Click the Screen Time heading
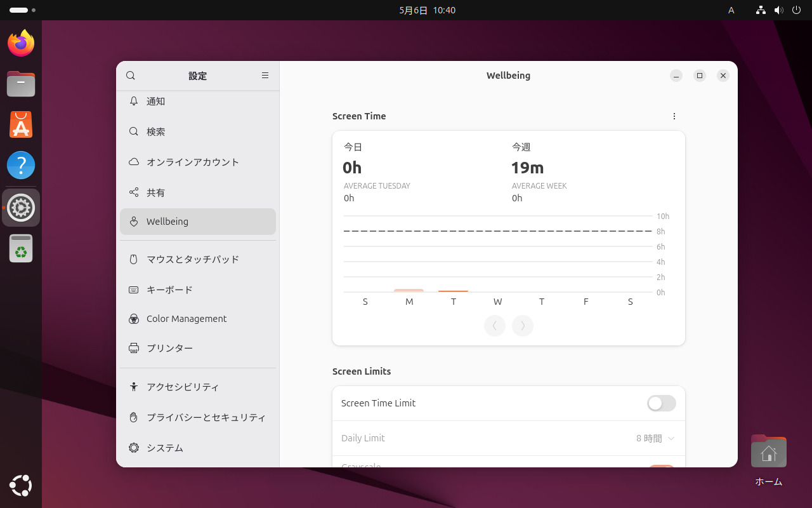The height and width of the screenshot is (508, 812). pyautogui.click(x=359, y=116)
